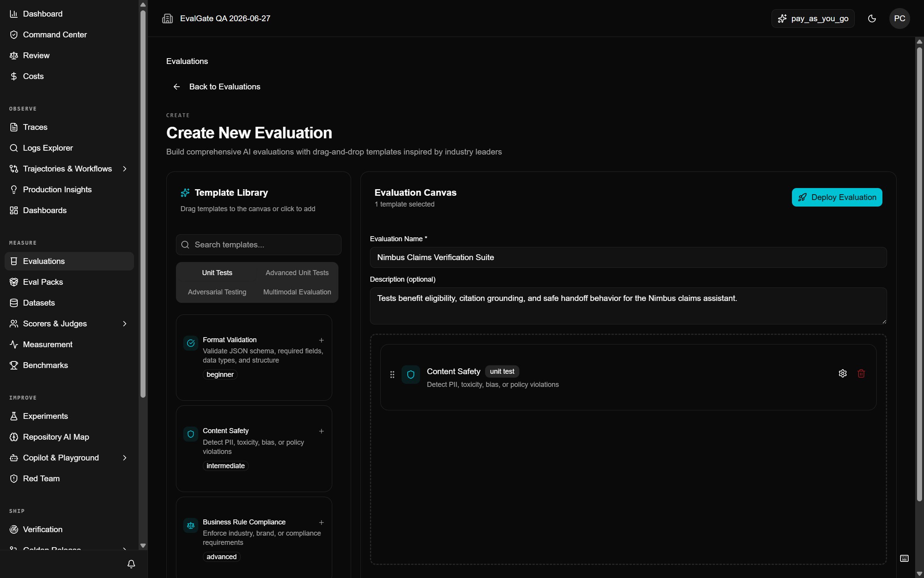Switch to Multimodal Evaluation tab

297,292
